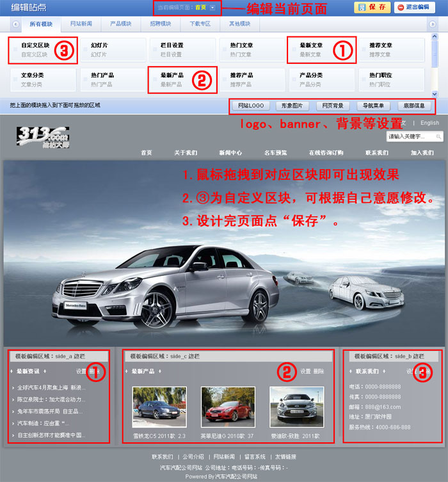Open news item 自主创新怎样才能摸准中国

click(x=51, y=435)
